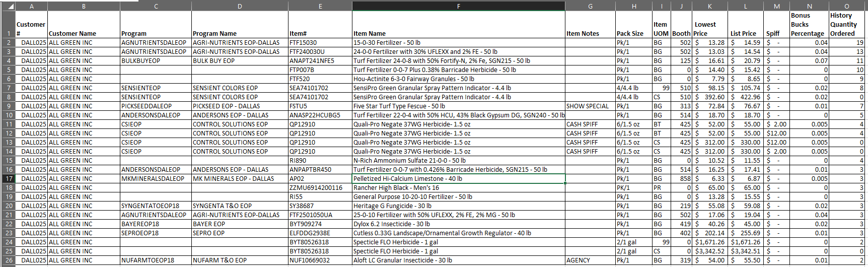
Task: Select the Rancher High Black item cell
Action: [458, 187]
